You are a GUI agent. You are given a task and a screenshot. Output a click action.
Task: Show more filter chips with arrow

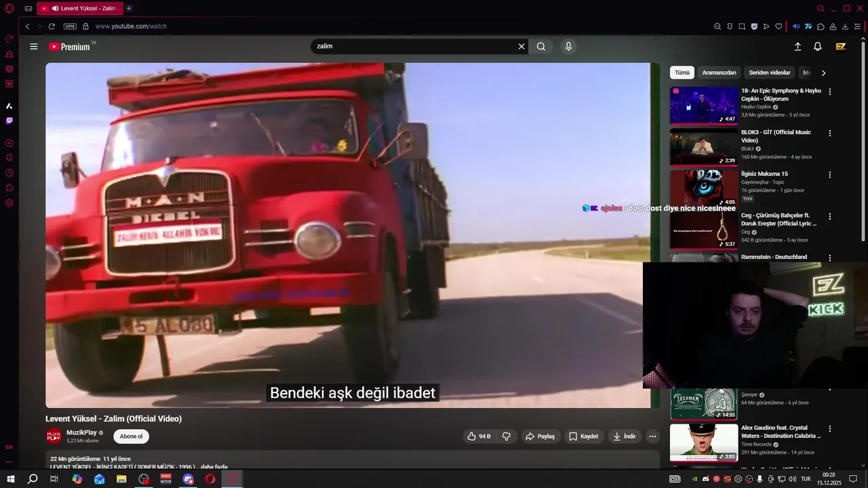coord(824,73)
